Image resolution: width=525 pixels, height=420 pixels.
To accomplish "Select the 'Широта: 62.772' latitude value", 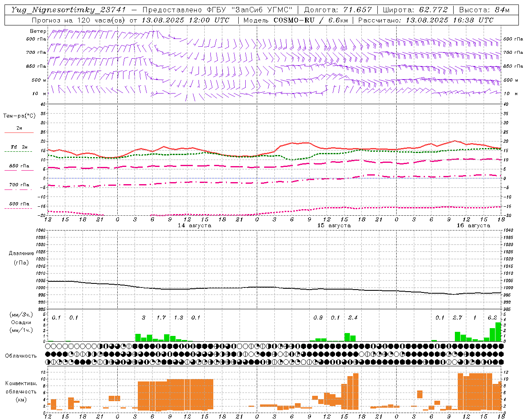I will (415, 10).
